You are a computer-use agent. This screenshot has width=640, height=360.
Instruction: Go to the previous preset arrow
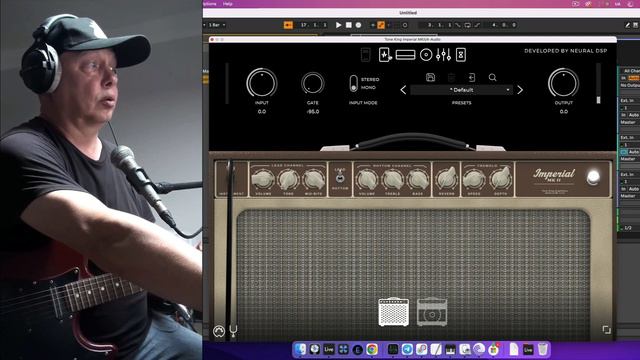point(403,90)
